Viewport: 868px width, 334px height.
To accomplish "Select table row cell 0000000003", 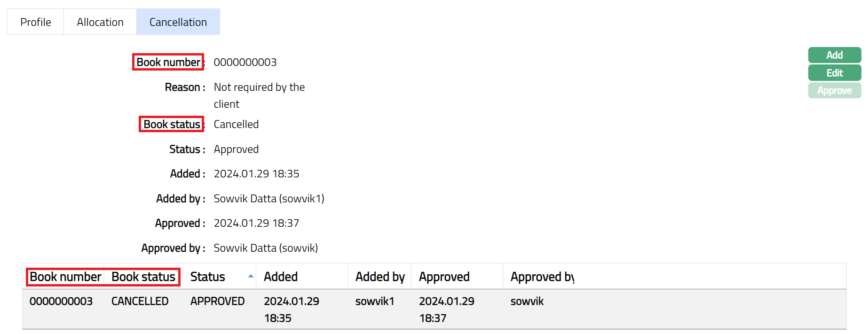I will pyautogui.click(x=61, y=302).
